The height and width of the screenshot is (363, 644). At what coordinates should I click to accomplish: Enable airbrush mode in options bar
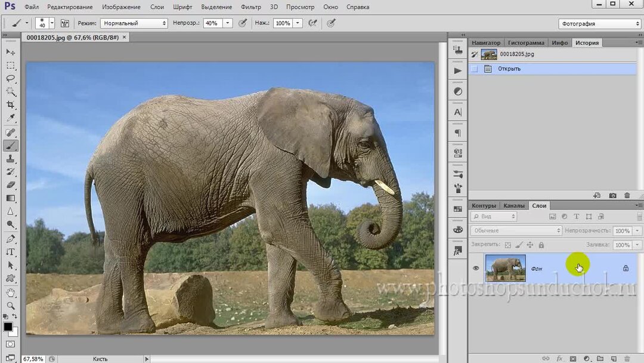(x=313, y=23)
